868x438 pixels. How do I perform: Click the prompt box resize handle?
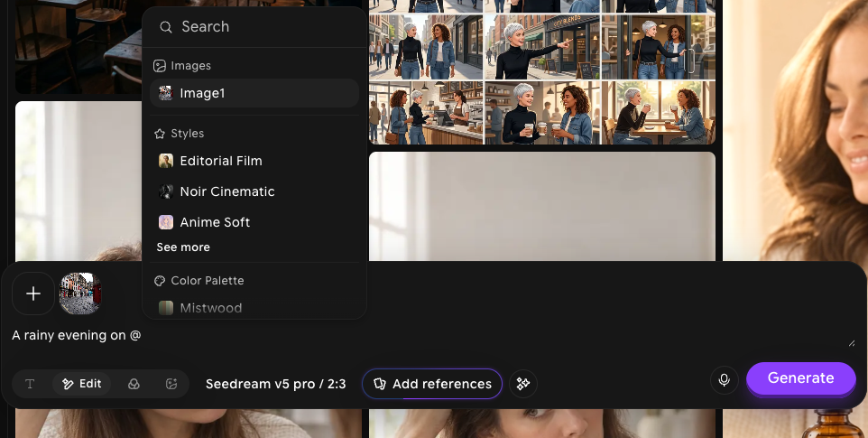coord(852,343)
